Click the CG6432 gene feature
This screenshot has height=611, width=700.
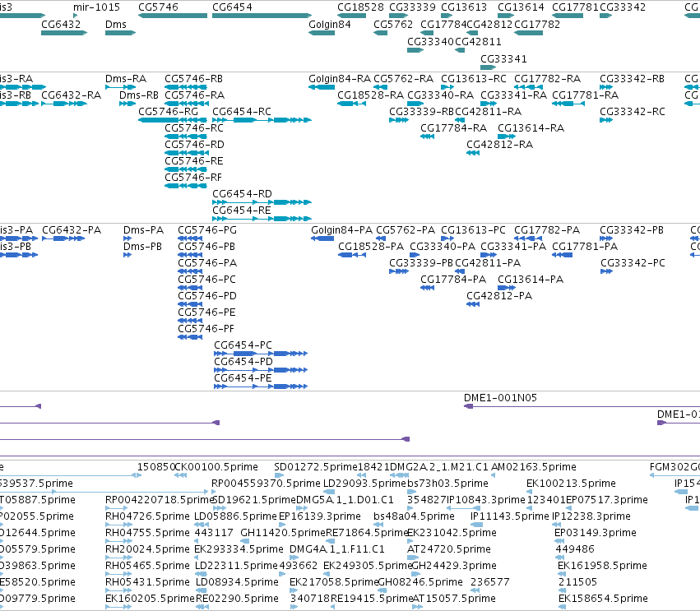(x=64, y=33)
